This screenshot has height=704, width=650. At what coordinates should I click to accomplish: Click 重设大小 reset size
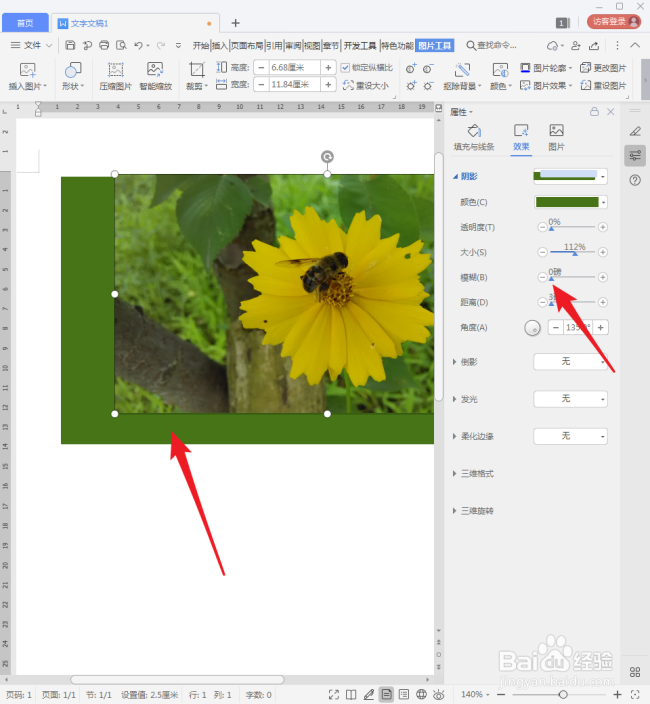(365, 85)
